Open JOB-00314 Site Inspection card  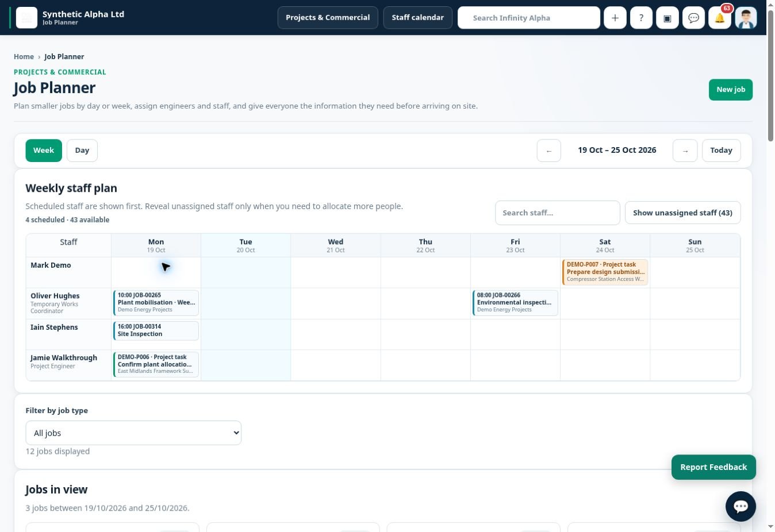pyautogui.click(x=156, y=330)
